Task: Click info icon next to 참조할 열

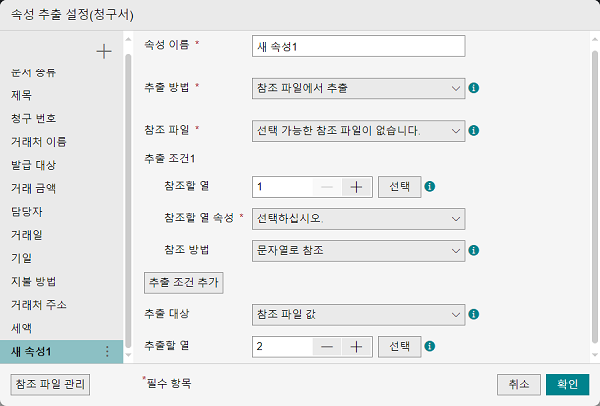Action: coord(430,186)
